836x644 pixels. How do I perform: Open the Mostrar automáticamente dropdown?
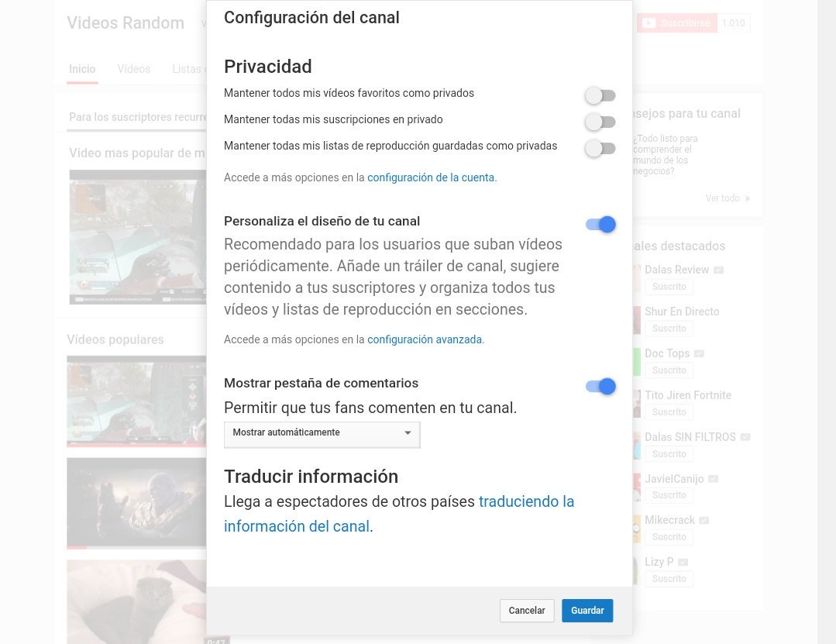[322, 435]
